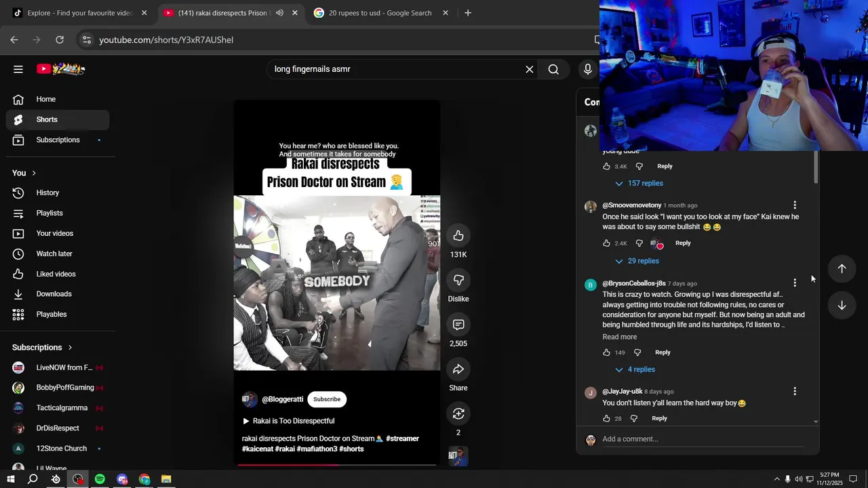Like Smoovemovetony's comment with 2.4K likes
Image resolution: width=868 pixels, height=488 pixels.
pos(607,243)
